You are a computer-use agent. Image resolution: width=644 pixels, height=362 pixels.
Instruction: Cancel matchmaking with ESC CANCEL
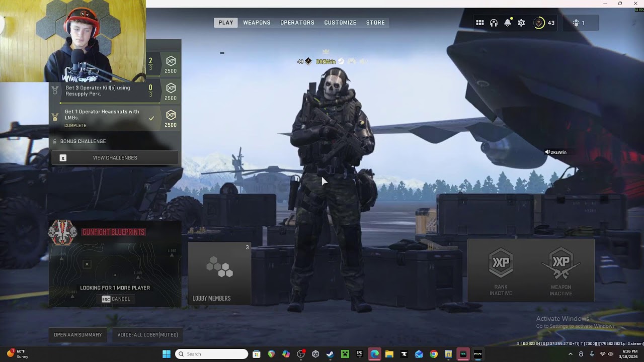tap(116, 299)
